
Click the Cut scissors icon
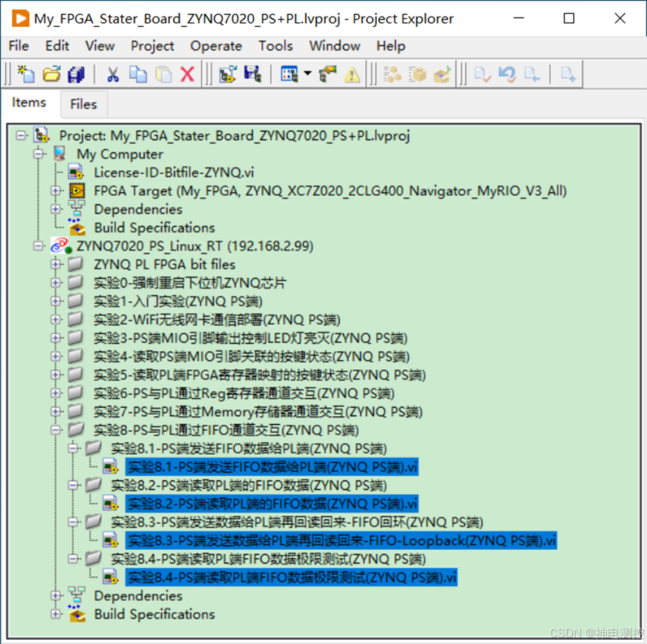[x=113, y=75]
